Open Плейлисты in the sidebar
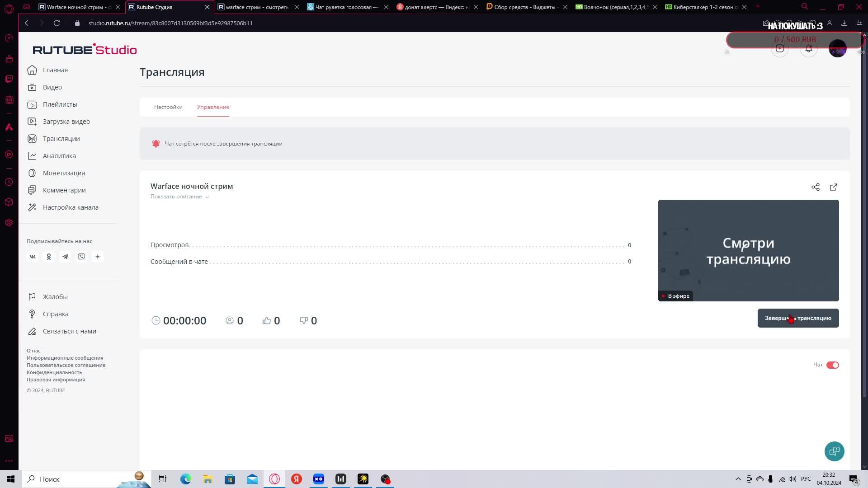This screenshot has height=488, width=868. tap(52, 104)
